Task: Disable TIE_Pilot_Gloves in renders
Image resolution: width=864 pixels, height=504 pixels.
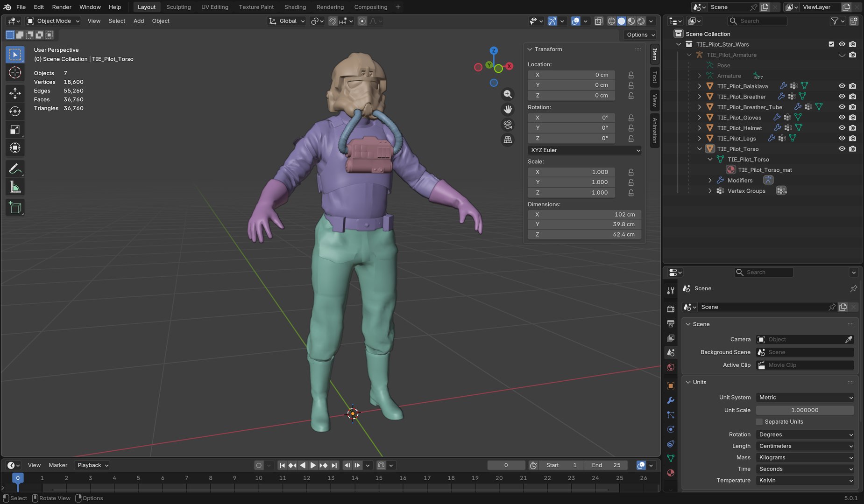Action: coord(853,118)
